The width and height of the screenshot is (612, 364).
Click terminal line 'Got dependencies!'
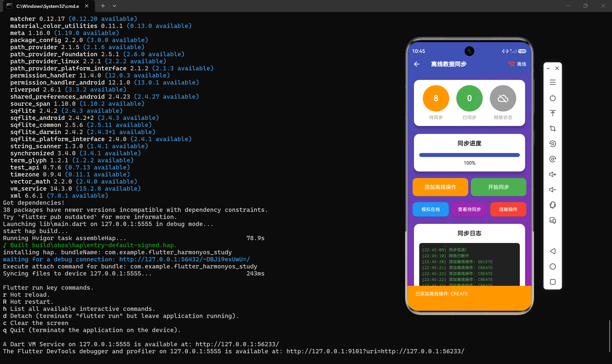click(x=34, y=203)
